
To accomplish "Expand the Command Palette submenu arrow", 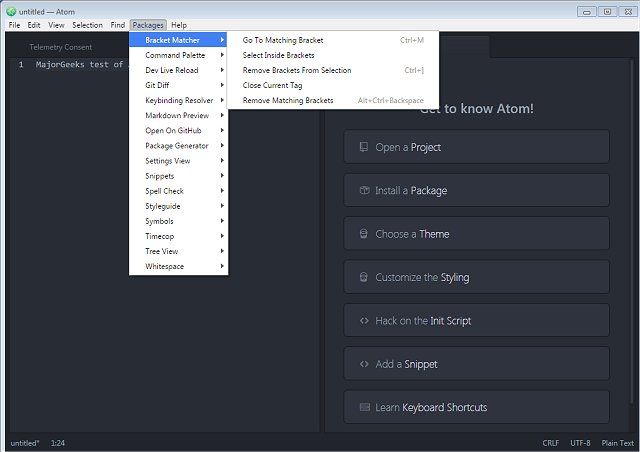I will [222, 55].
